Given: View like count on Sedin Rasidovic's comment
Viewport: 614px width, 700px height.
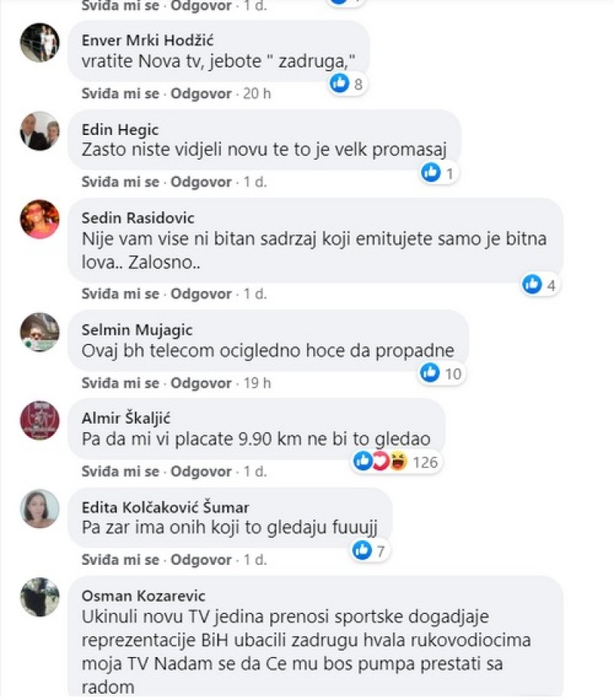Looking at the screenshot, I should [x=551, y=286].
